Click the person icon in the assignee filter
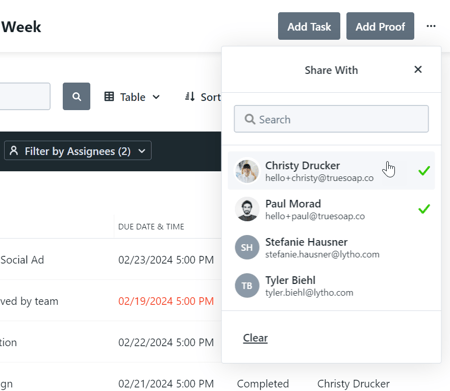The image size is (450, 391). tap(14, 151)
